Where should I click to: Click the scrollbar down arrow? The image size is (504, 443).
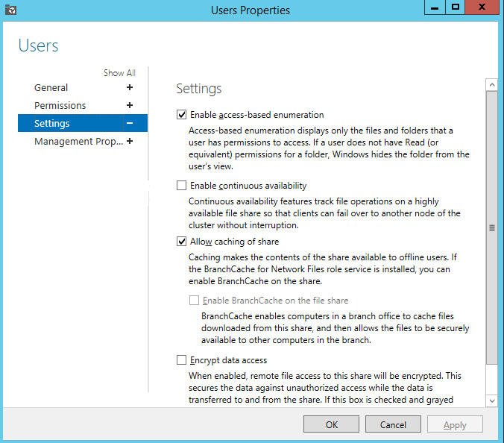(x=491, y=401)
